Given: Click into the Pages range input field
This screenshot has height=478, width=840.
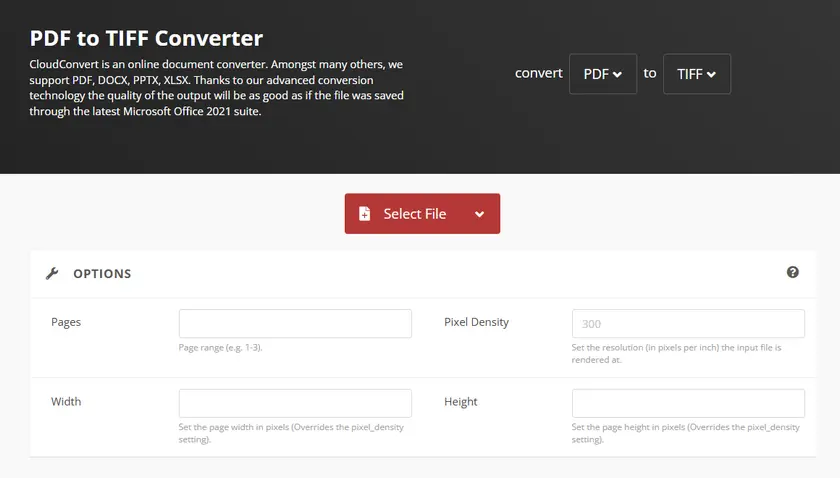Looking at the screenshot, I should point(295,323).
